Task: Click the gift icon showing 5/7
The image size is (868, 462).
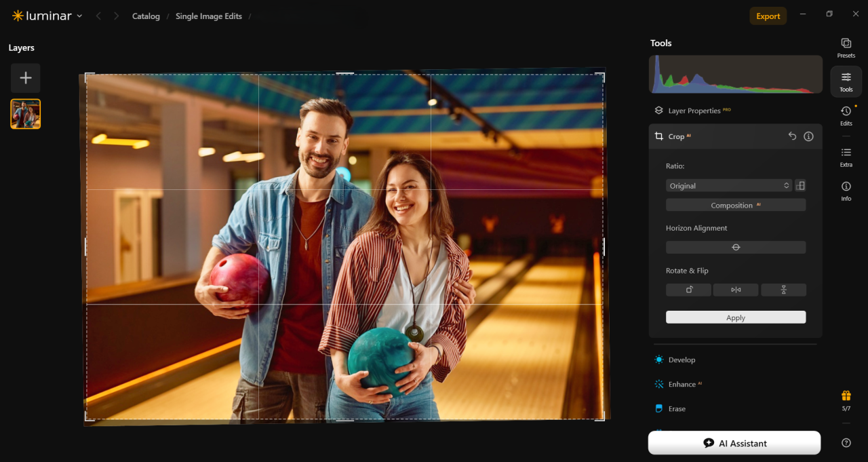Action: 846,401
